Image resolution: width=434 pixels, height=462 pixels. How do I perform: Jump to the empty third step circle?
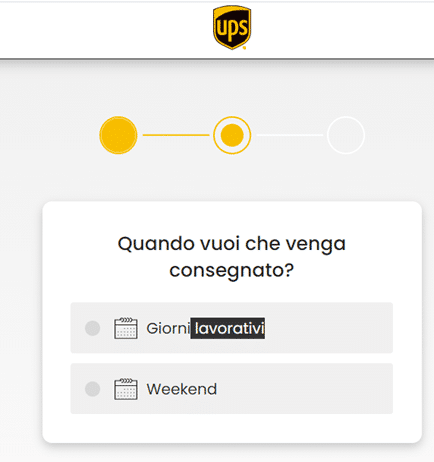tap(346, 135)
